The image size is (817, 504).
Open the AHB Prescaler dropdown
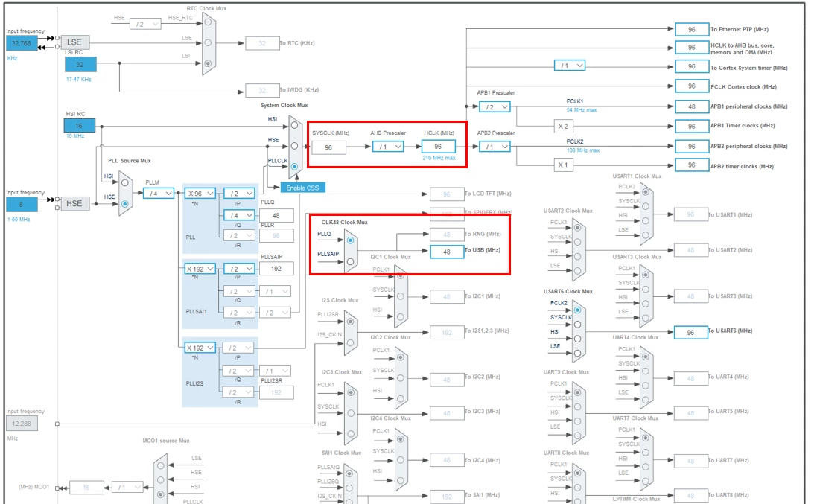[388, 147]
